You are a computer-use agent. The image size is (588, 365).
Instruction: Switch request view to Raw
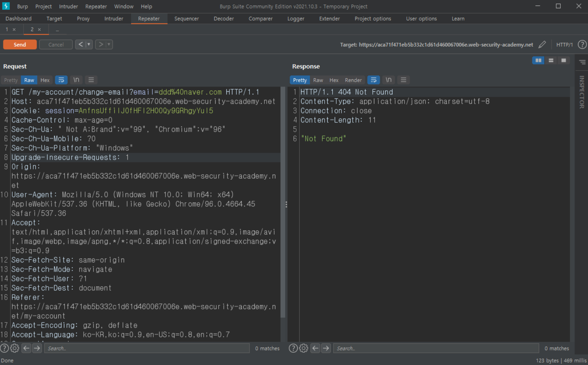[29, 80]
